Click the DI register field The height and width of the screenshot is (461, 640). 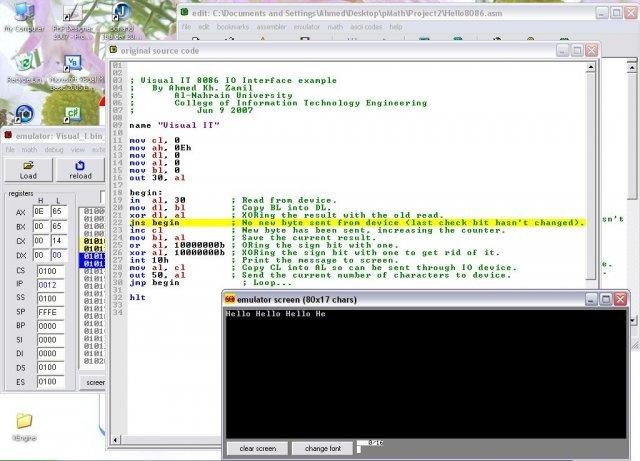tap(51, 354)
